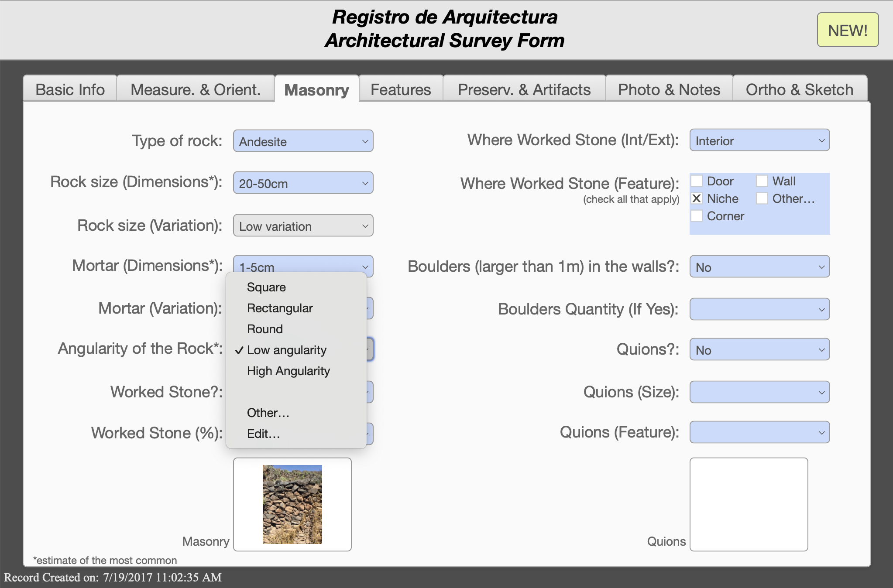Image resolution: width=893 pixels, height=588 pixels.
Task: Open the Ortho & Sketch tab
Action: click(x=799, y=89)
